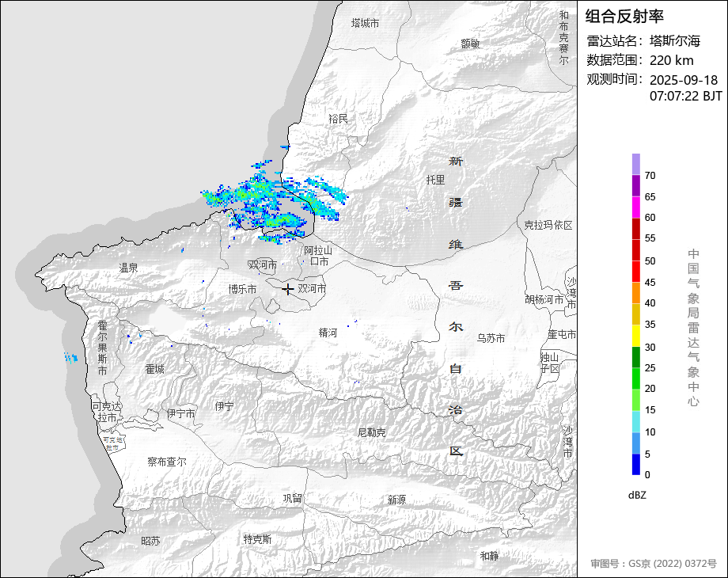The image size is (728, 578).
Task: Pick the red swatch between 45 and 50
Action: (635, 272)
